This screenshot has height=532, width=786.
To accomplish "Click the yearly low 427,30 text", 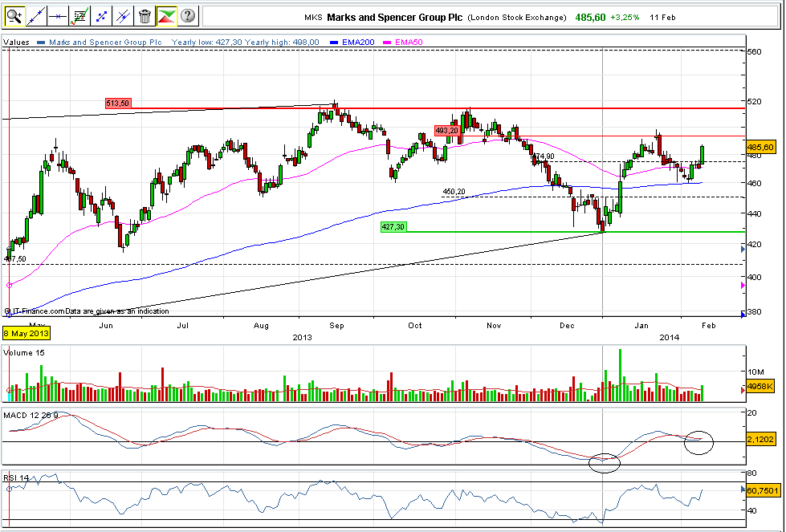I will tap(206, 43).
